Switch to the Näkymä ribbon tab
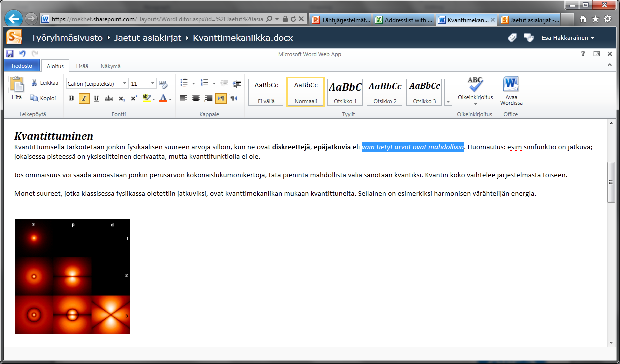Viewport: 620px width, 364px height. tap(110, 66)
